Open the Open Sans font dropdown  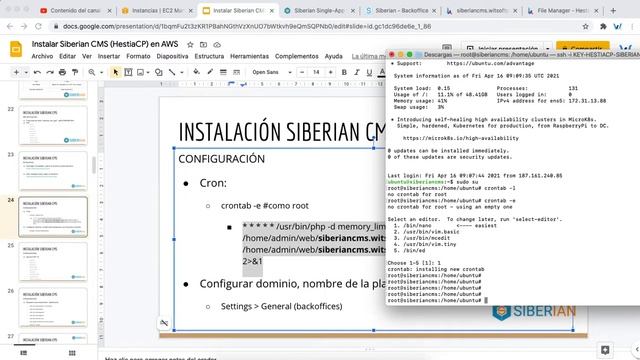pos(271,72)
